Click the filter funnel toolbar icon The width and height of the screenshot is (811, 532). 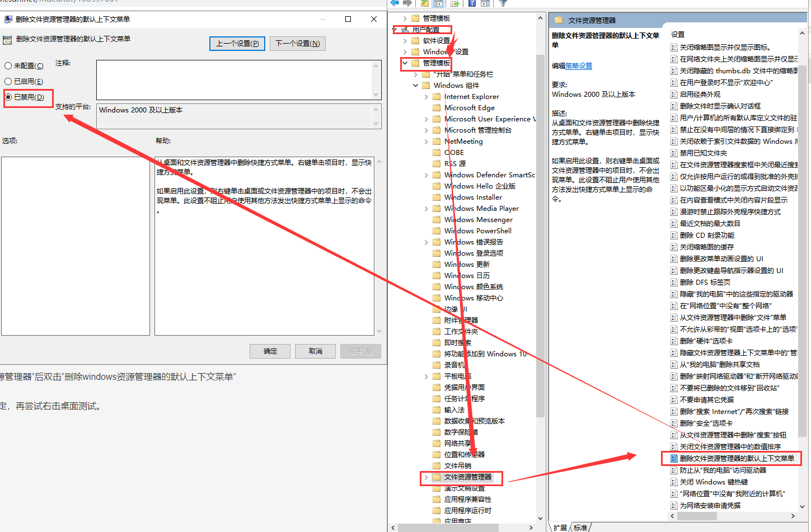pos(503,3)
